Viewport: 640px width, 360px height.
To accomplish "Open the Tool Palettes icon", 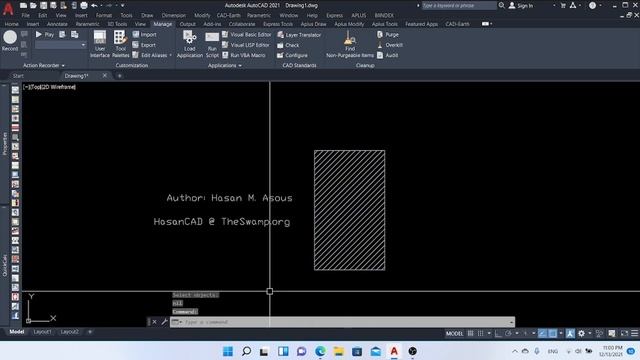I will 120,44.
